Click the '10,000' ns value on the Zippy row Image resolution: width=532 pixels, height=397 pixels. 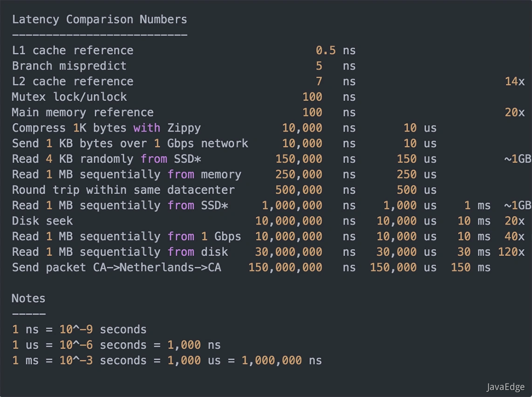(302, 128)
